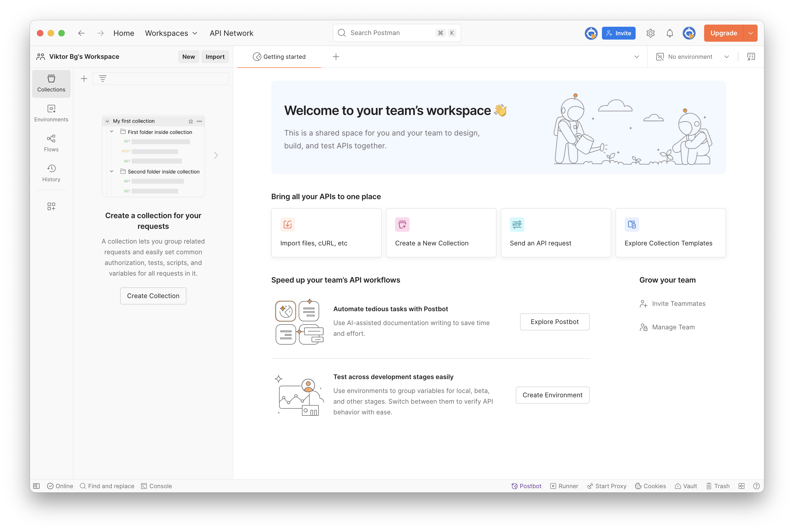Open the Cookies manager
Image resolution: width=794 pixels, height=532 pixels.
pos(650,486)
